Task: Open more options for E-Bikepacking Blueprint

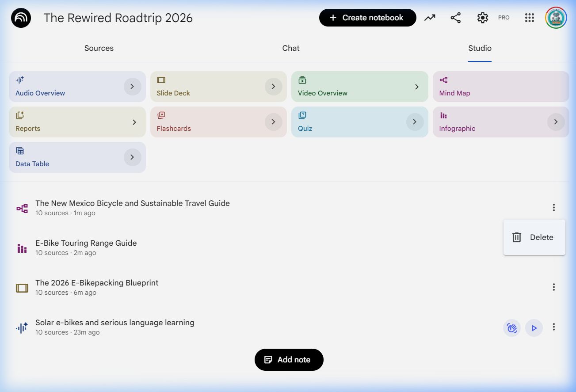Action: (553, 287)
